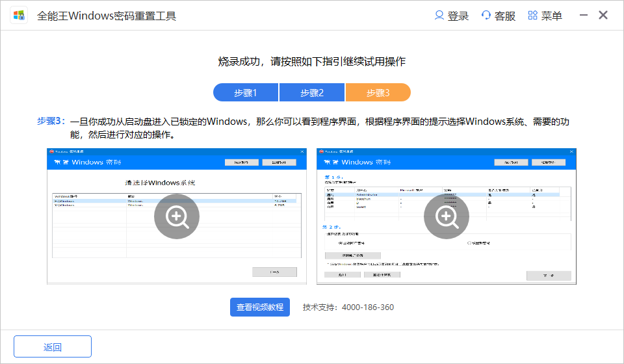This screenshot has width=624, height=364.
Task: Click the app logo icon in title bar
Action: [x=19, y=16]
